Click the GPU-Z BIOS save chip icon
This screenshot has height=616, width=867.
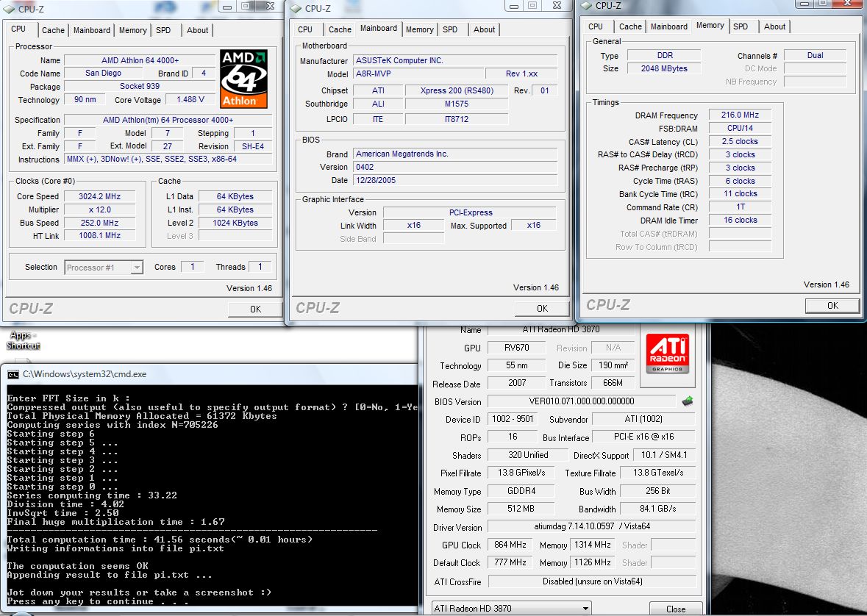coord(688,401)
